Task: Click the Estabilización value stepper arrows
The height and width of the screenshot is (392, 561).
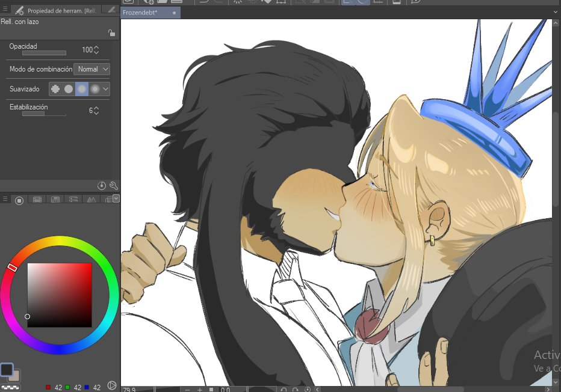Action: pyautogui.click(x=96, y=111)
